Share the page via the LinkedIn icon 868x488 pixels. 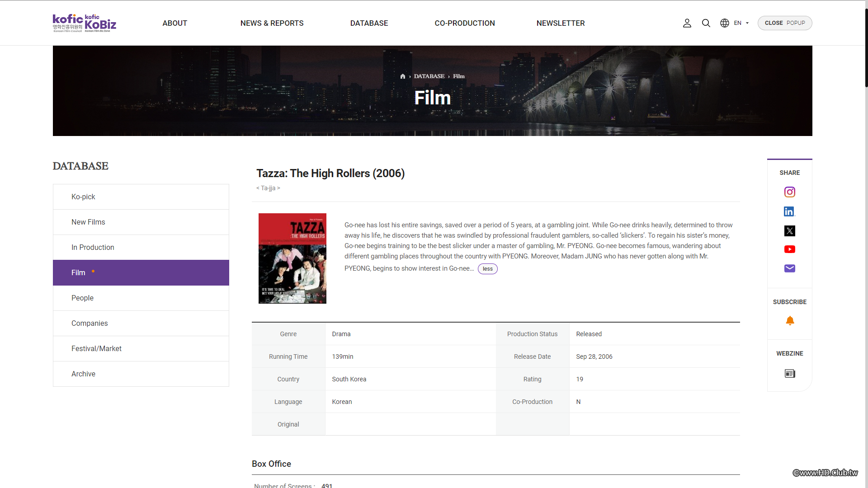click(x=789, y=211)
